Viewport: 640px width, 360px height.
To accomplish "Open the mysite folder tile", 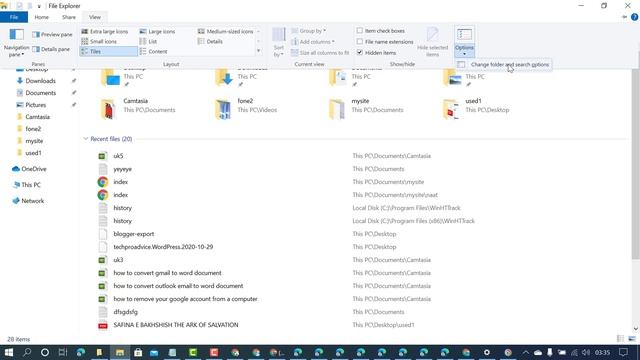I will click(x=367, y=109).
